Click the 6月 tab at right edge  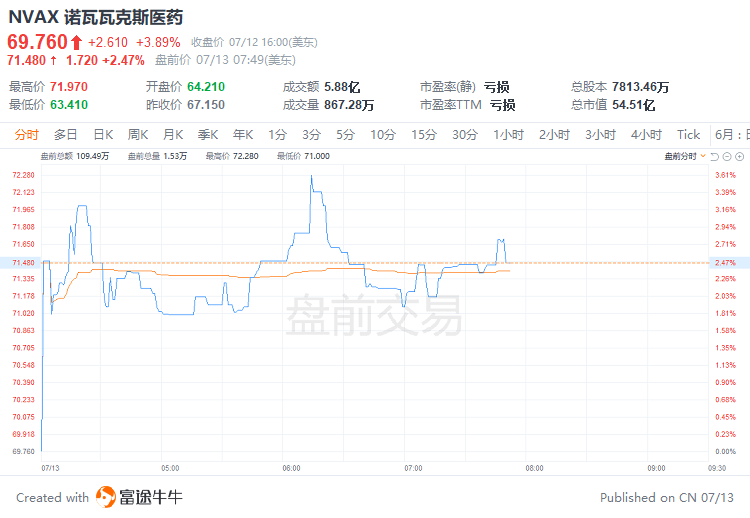pyautogui.click(x=732, y=135)
